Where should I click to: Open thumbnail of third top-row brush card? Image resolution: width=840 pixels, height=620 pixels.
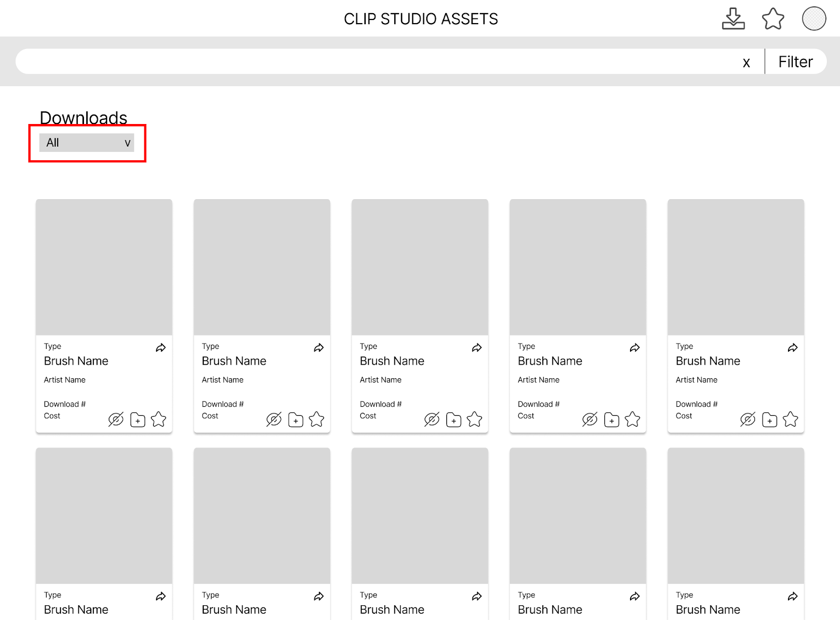click(420, 267)
